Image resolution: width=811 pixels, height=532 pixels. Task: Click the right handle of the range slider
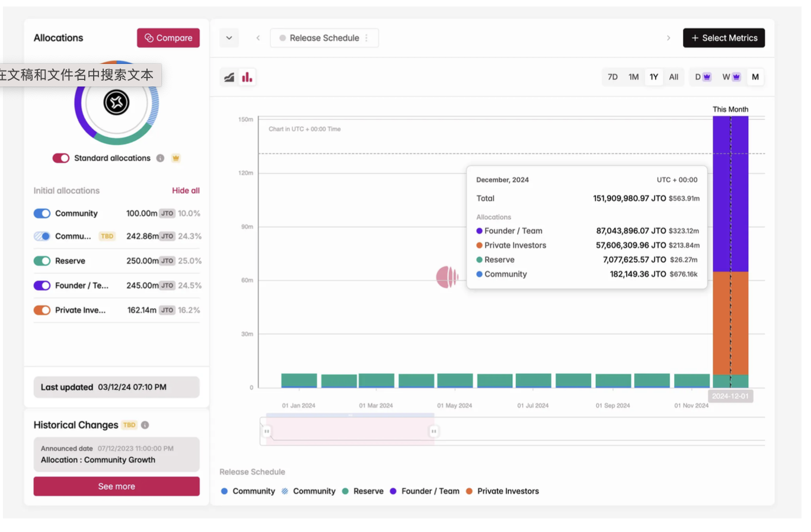433,431
